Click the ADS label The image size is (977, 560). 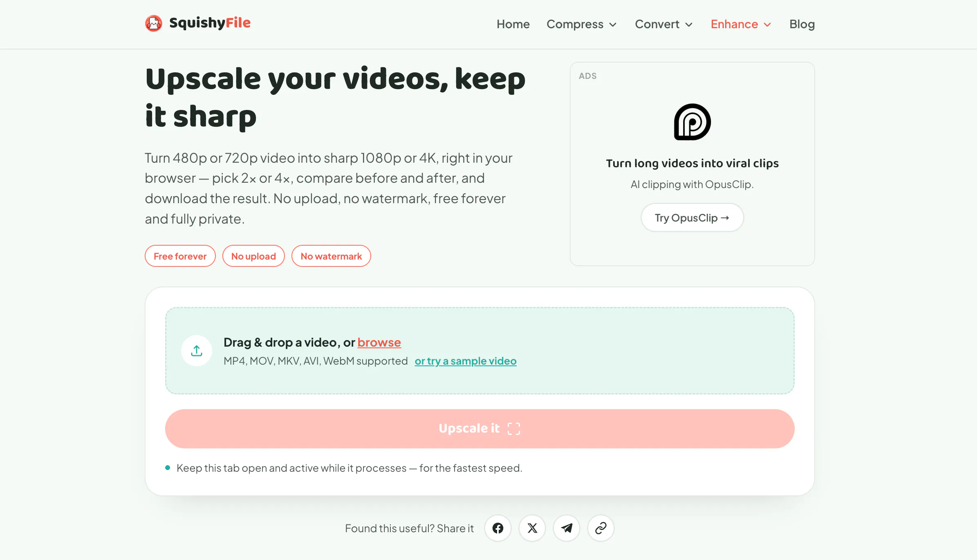(588, 76)
